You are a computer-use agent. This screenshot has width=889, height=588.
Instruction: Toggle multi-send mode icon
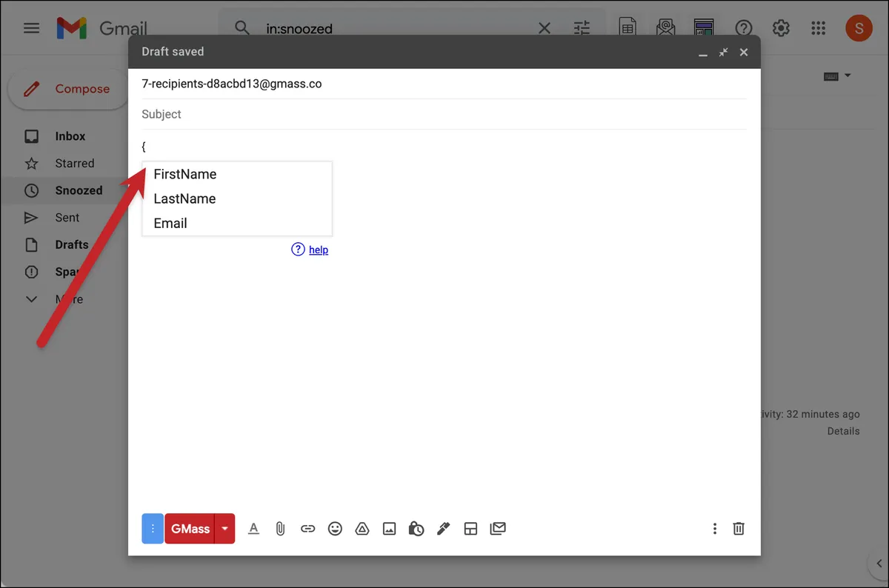tap(498, 529)
